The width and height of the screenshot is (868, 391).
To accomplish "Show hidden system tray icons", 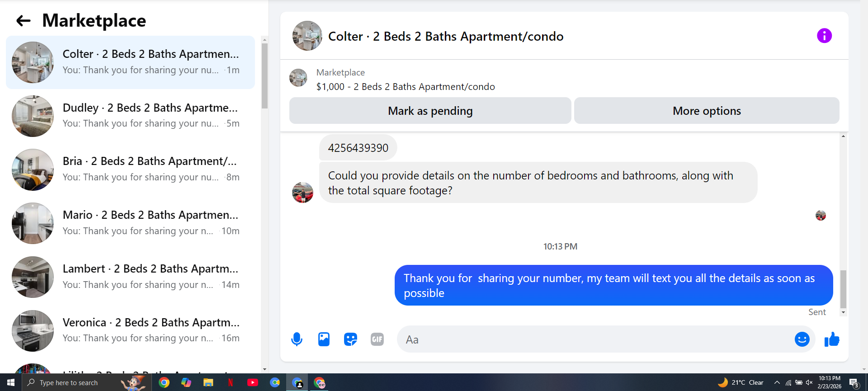I will (x=777, y=383).
